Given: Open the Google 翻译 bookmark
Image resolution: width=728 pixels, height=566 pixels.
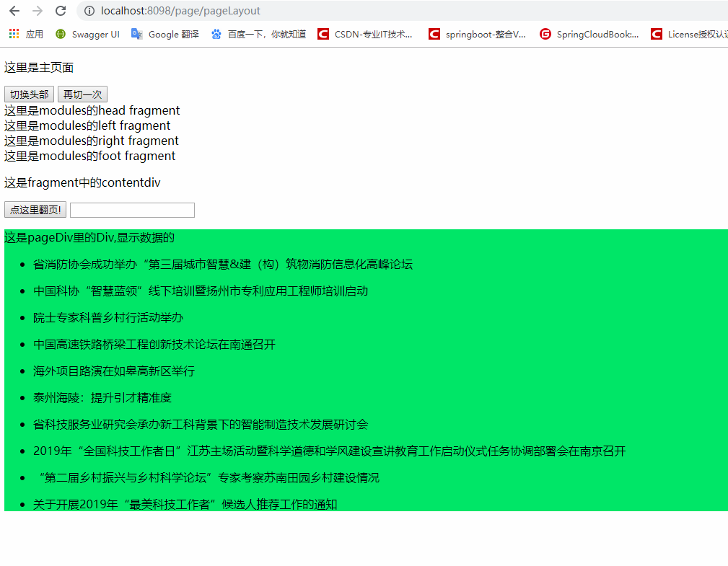Looking at the screenshot, I should 165,34.
